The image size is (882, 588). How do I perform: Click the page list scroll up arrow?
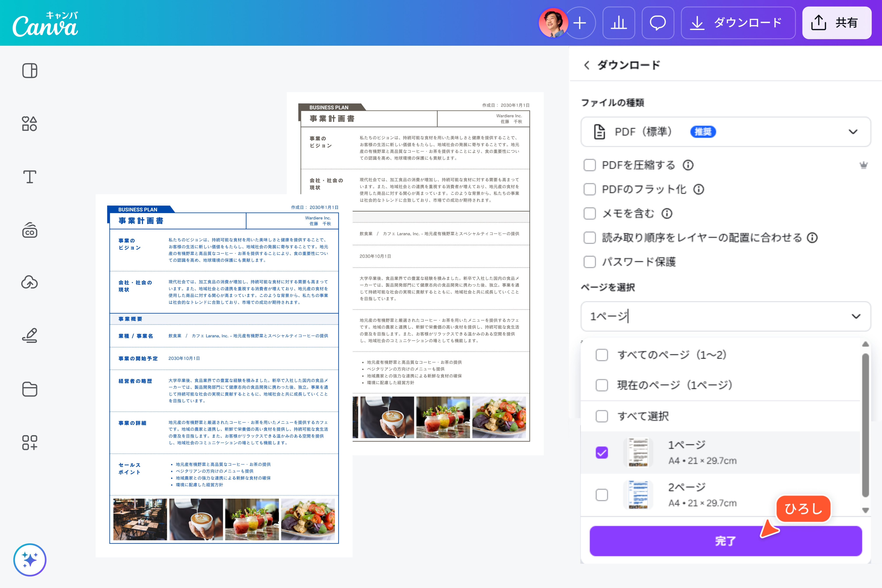click(865, 344)
